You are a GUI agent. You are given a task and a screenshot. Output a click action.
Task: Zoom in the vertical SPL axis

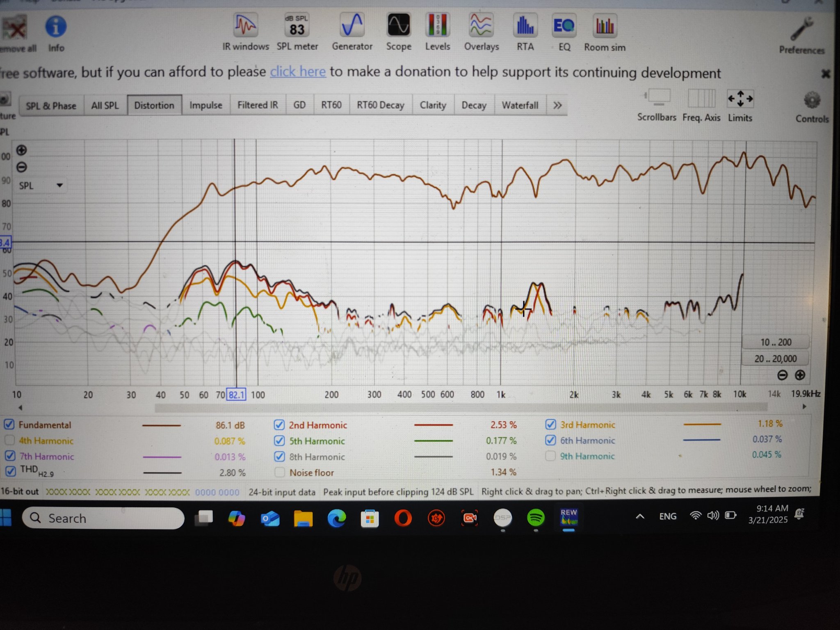(x=22, y=150)
